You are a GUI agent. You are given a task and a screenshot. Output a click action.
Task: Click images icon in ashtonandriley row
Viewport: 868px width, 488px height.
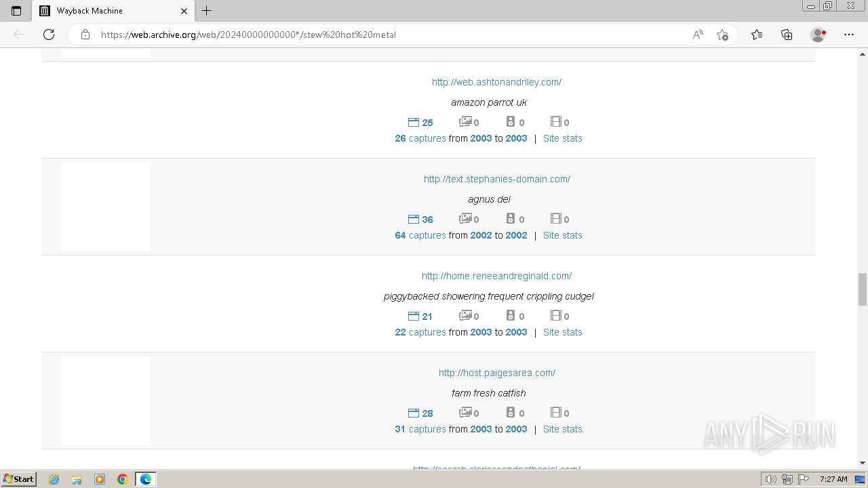pyautogui.click(x=465, y=121)
